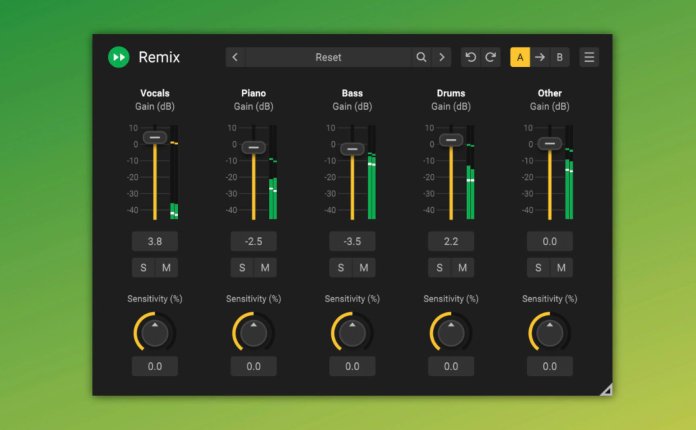Image resolution: width=696 pixels, height=430 pixels.
Task: Click the Bass gain fader handle
Action: pyautogui.click(x=352, y=149)
